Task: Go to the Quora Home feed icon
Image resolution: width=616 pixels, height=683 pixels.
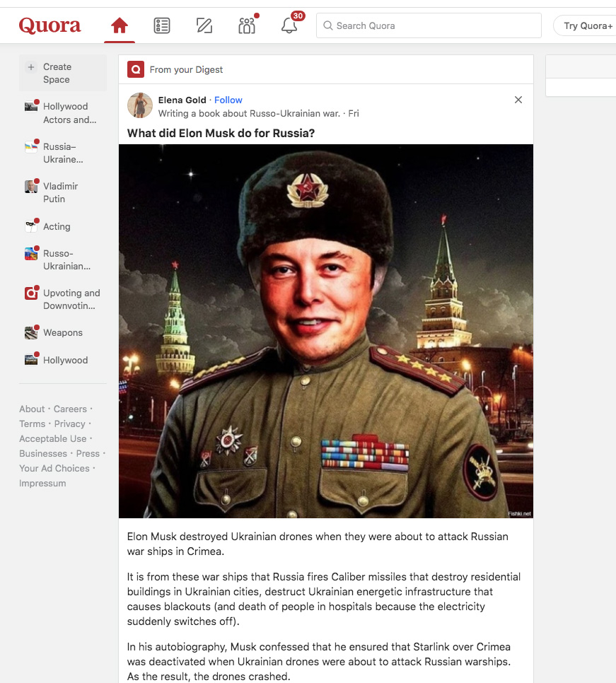Action: click(120, 25)
